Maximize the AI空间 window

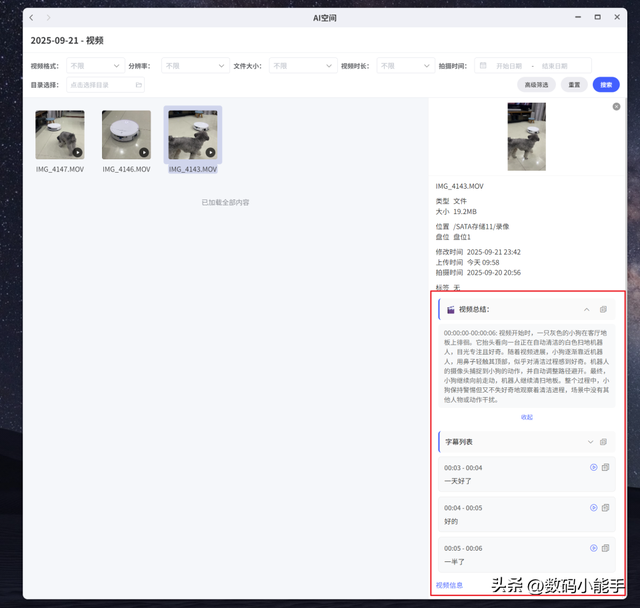(x=598, y=17)
